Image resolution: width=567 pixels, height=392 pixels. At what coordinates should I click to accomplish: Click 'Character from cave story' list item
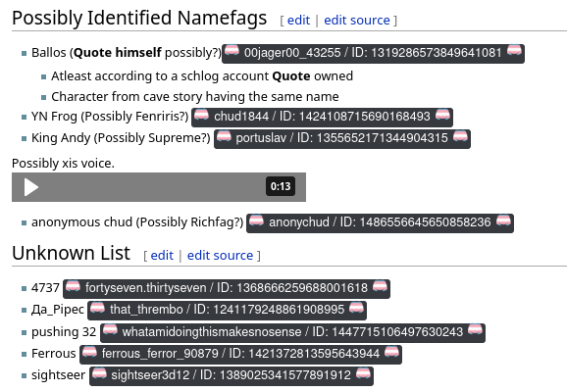click(x=195, y=97)
